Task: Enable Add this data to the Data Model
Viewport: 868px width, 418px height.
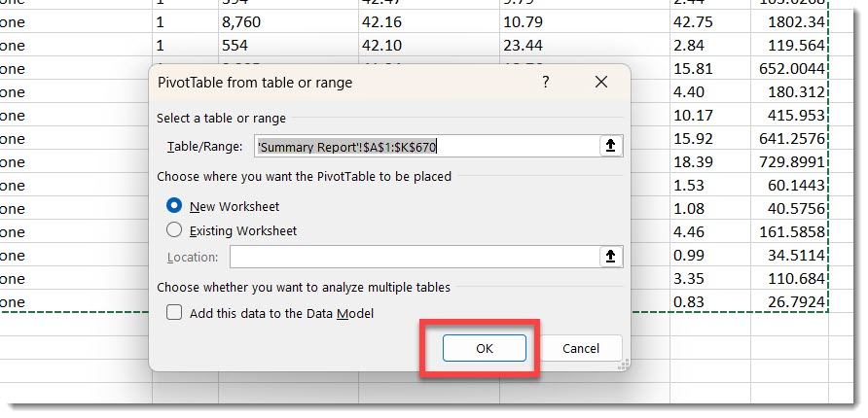Action: point(175,313)
